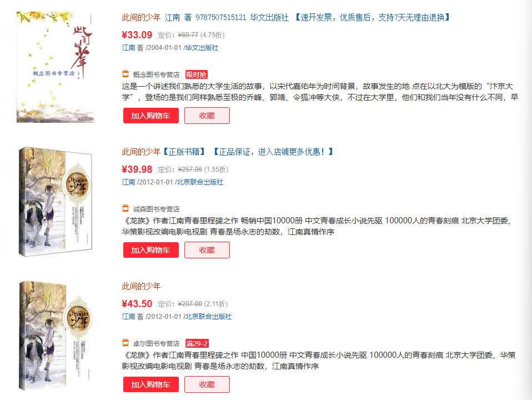Screen dimensions: 532x400
Task: Open the second listing's book cover image
Action: click(x=56, y=202)
